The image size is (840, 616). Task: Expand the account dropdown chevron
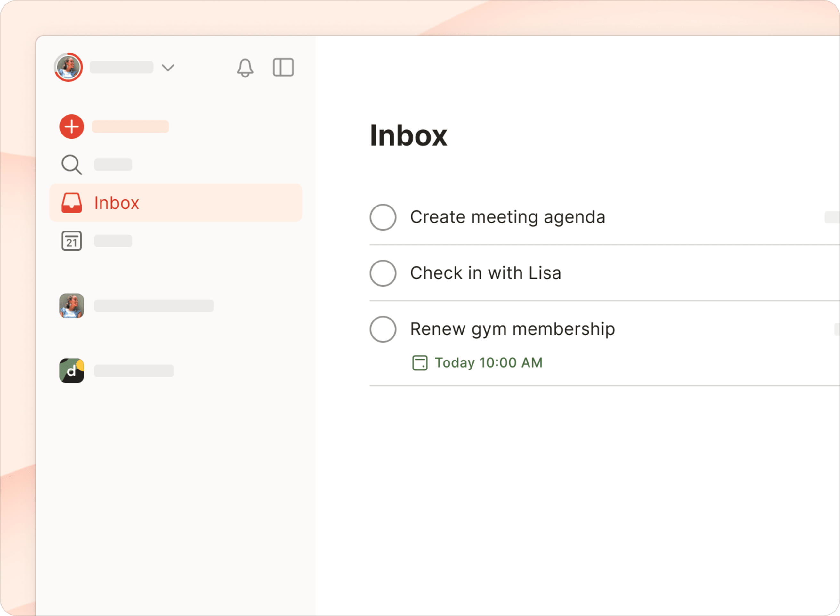point(168,68)
